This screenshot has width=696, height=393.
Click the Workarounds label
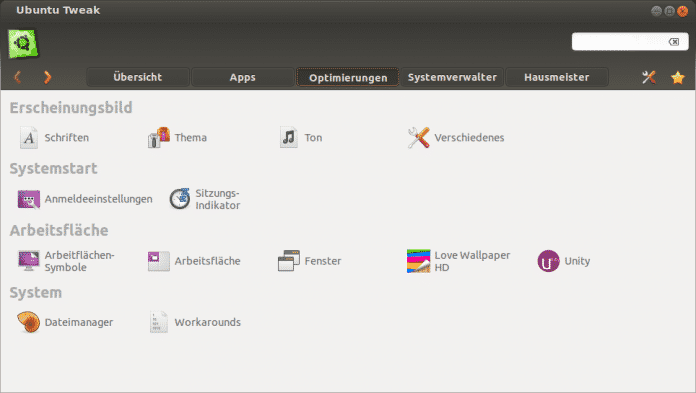point(208,322)
